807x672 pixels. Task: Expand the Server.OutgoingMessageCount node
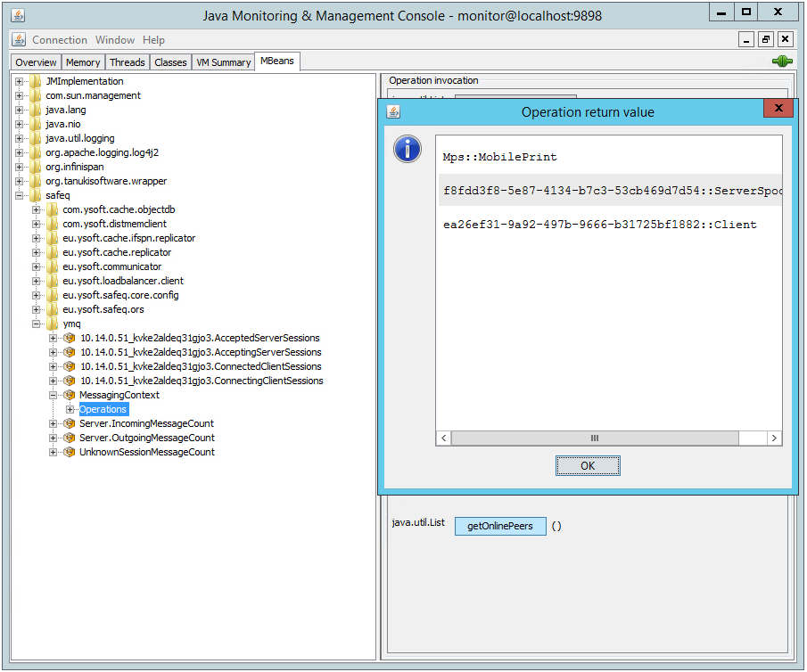(x=54, y=438)
